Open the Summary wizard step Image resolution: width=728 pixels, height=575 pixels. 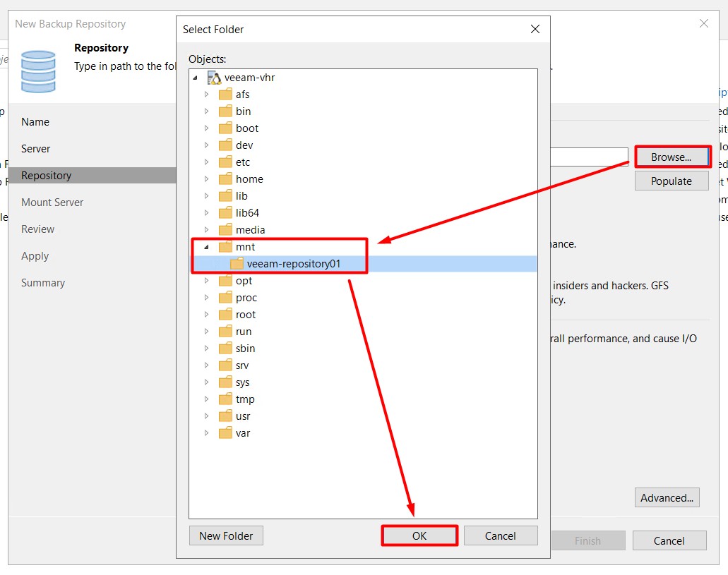[43, 283]
